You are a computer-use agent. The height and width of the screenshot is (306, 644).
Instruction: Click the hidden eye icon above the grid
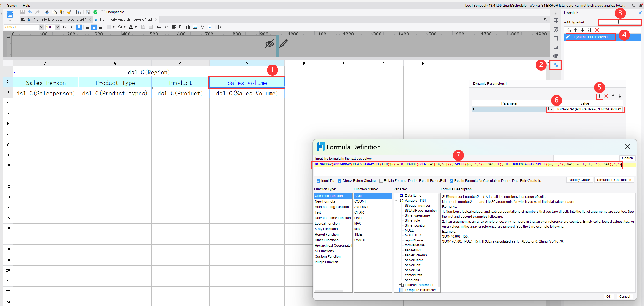[x=269, y=44]
